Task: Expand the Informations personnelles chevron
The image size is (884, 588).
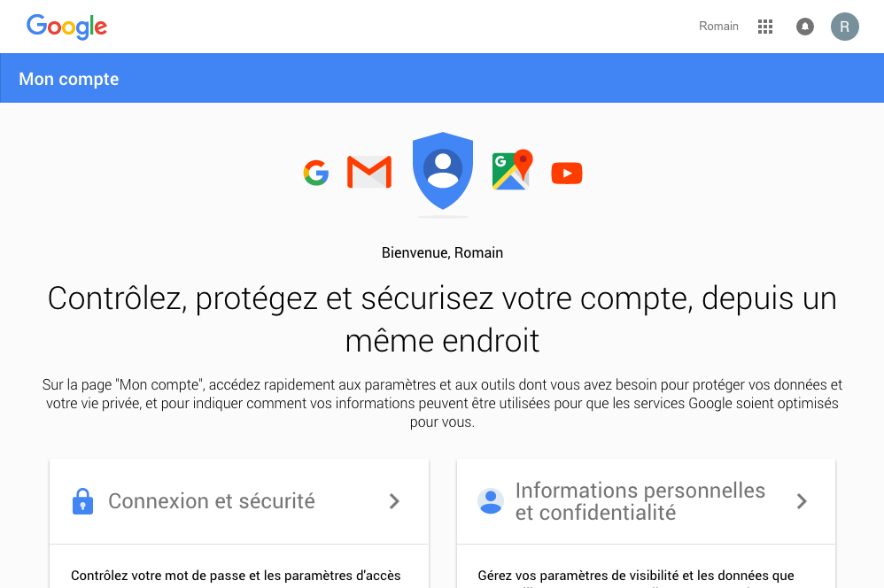Action: pyautogui.click(x=801, y=500)
